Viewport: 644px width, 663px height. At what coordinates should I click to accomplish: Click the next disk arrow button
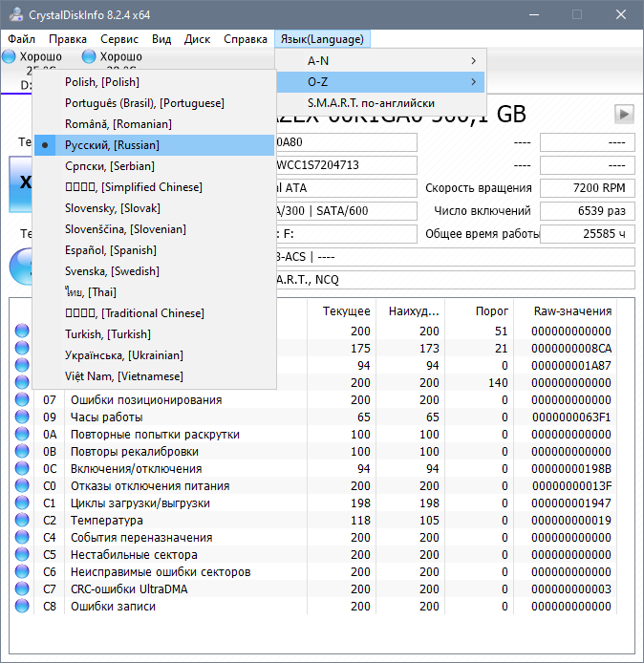(624, 115)
